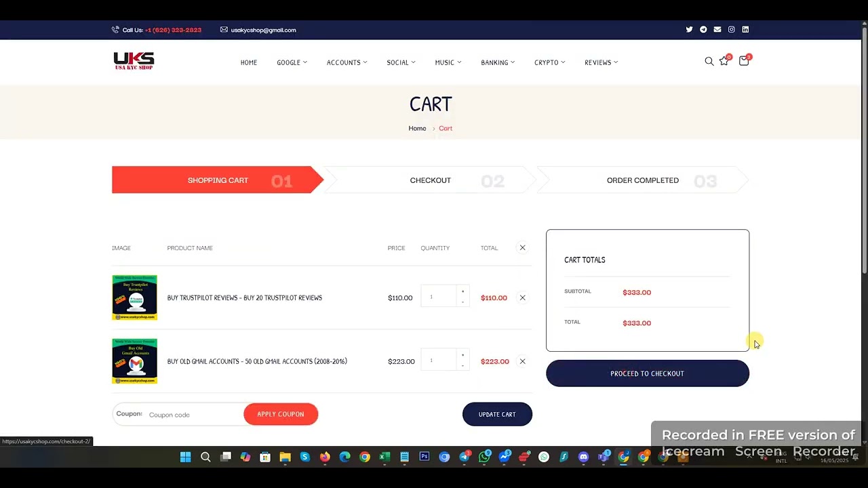Viewport: 868px width, 488px height.
Task: Click the $333.00 subtotal amount
Action: [x=637, y=292]
